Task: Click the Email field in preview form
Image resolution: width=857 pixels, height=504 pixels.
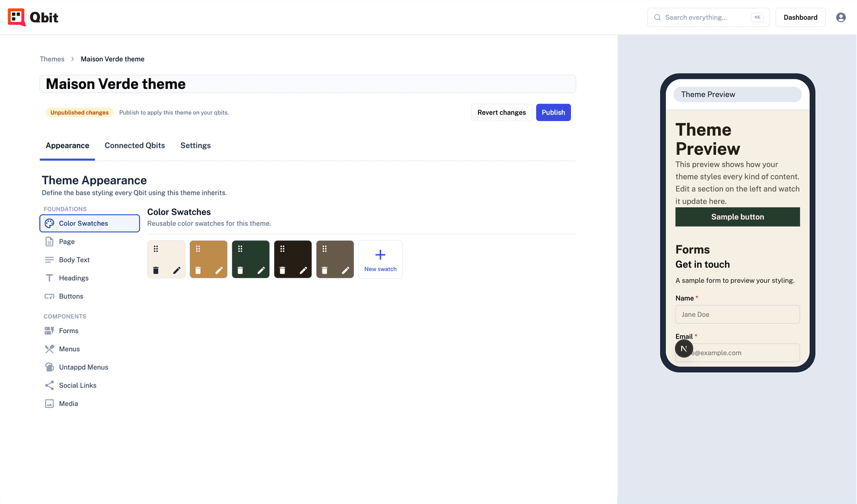Action: point(738,353)
